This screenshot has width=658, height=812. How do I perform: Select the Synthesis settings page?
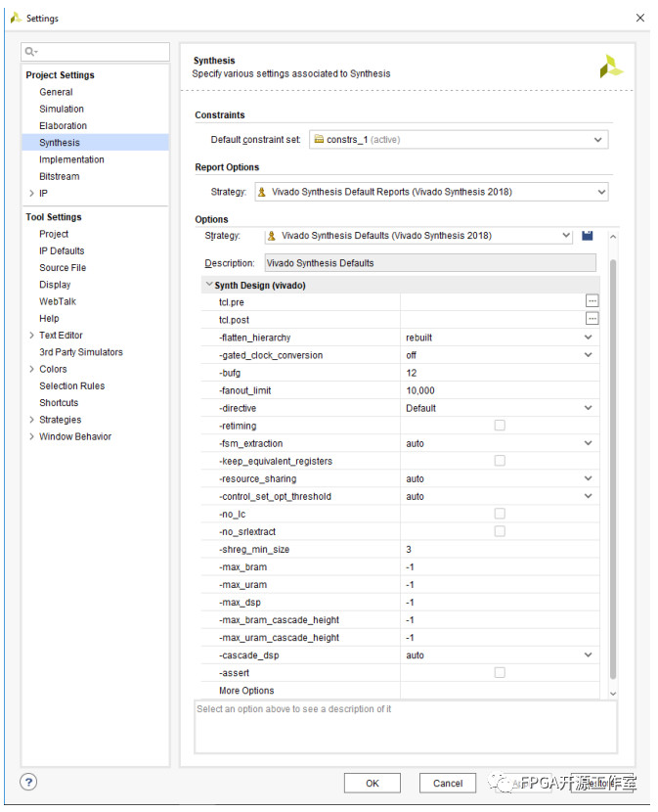point(60,143)
